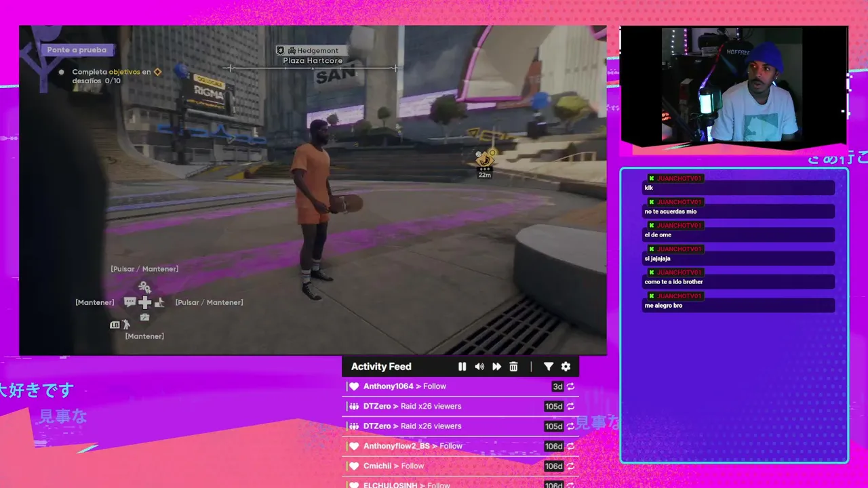868x488 pixels.
Task: Open Activity Feed settings gear
Action: 566,367
